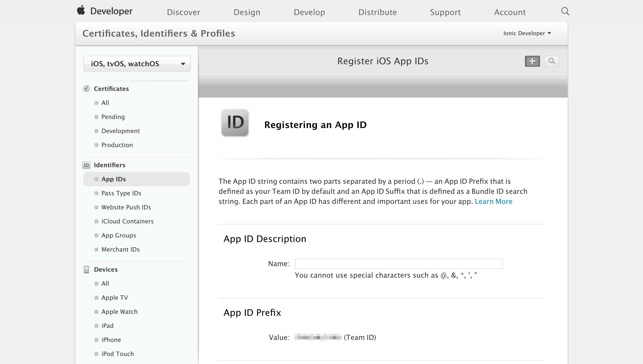Go to the Develop menu
This screenshot has width=643, height=364.
309,12
